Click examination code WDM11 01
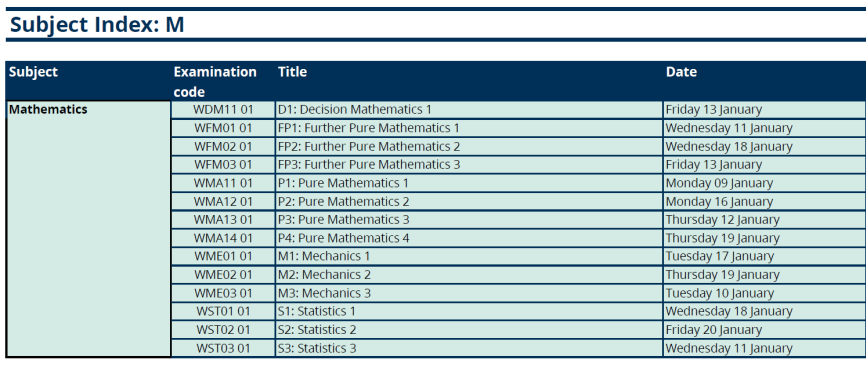Screen dimensions: 866x367 [223, 109]
